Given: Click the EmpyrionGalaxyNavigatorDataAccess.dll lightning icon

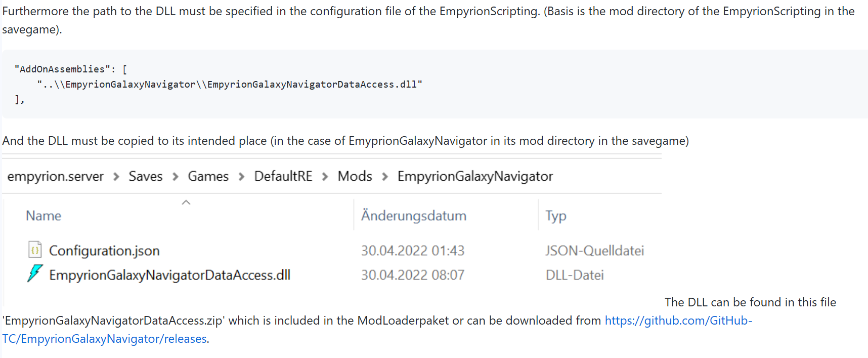Looking at the screenshot, I should (x=35, y=273).
